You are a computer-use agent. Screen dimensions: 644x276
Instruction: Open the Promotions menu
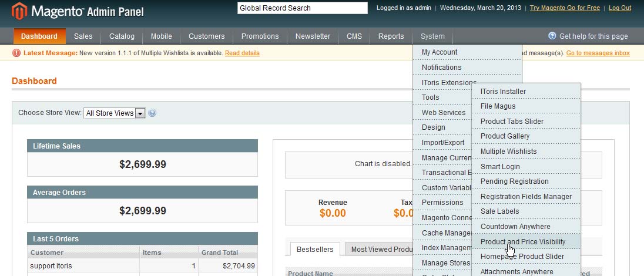pyautogui.click(x=260, y=36)
